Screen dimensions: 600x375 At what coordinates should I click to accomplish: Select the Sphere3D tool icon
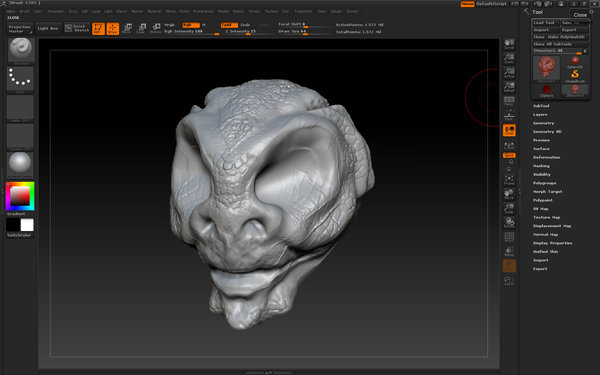575,62
